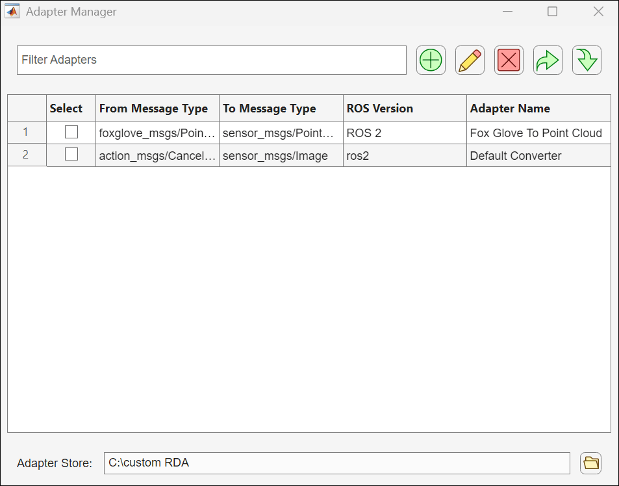Select row number 1 header
This screenshot has height=486, width=619.
27,132
